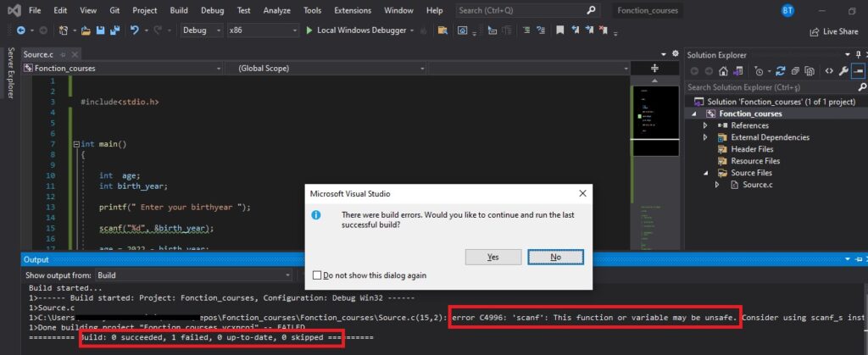Open the Extensions menu

[353, 10]
